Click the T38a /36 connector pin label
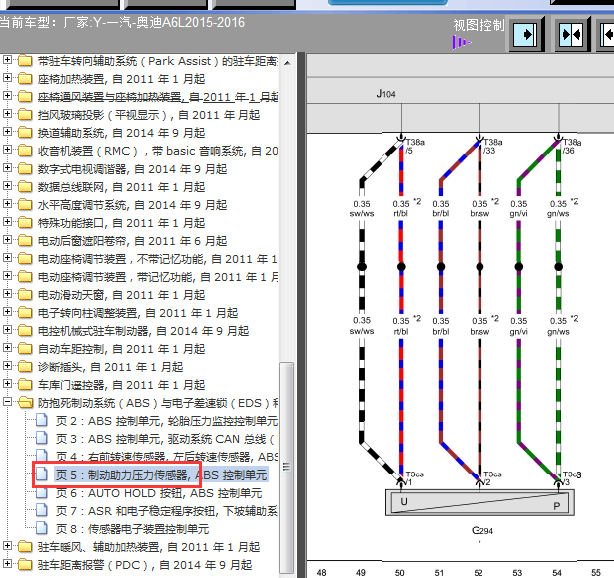The height and width of the screenshot is (578, 614). point(571,146)
